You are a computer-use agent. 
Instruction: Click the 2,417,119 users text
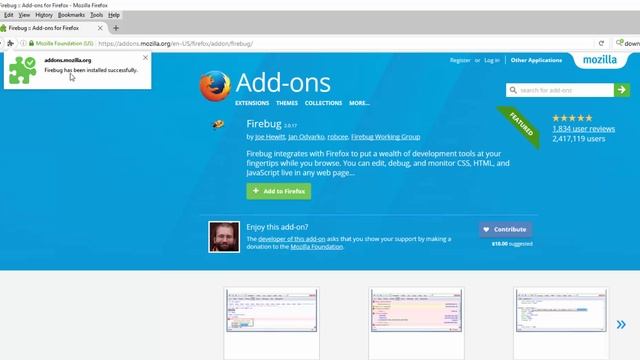(579, 139)
